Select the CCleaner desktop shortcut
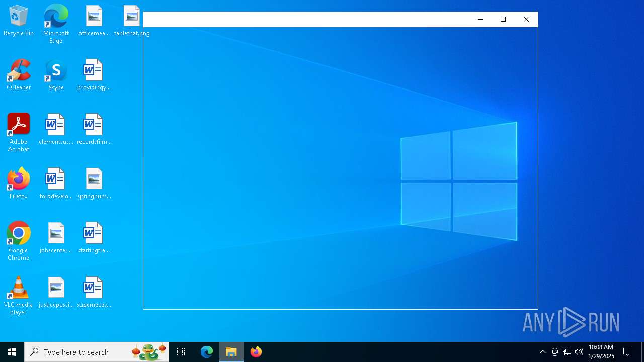Viewport: 644px width, 362px height. tap(19, 75)
